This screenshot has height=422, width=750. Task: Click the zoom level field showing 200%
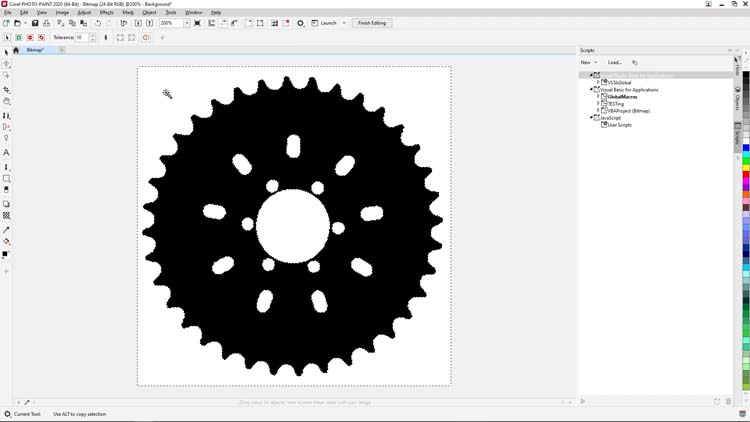[171, 23]
